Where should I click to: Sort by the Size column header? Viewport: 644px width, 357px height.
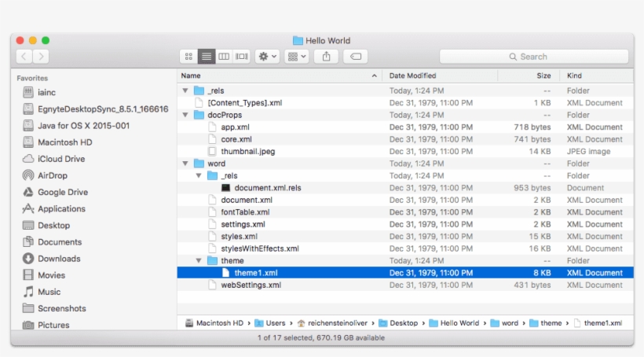[529, 75]
